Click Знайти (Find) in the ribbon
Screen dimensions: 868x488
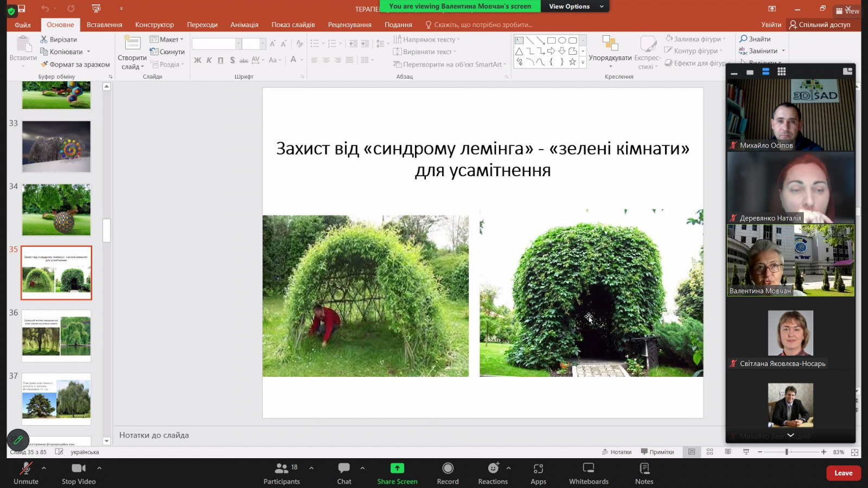755,39
